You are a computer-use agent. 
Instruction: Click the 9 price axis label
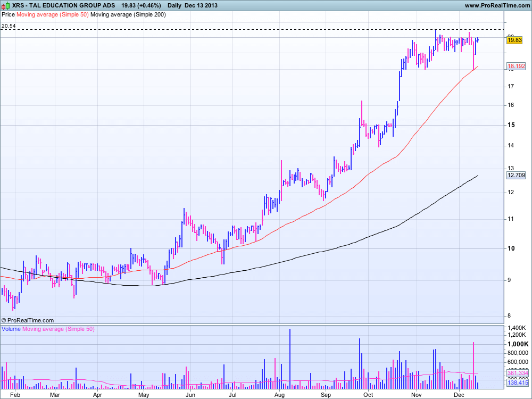pyautogui.click(x=509, y=280)
